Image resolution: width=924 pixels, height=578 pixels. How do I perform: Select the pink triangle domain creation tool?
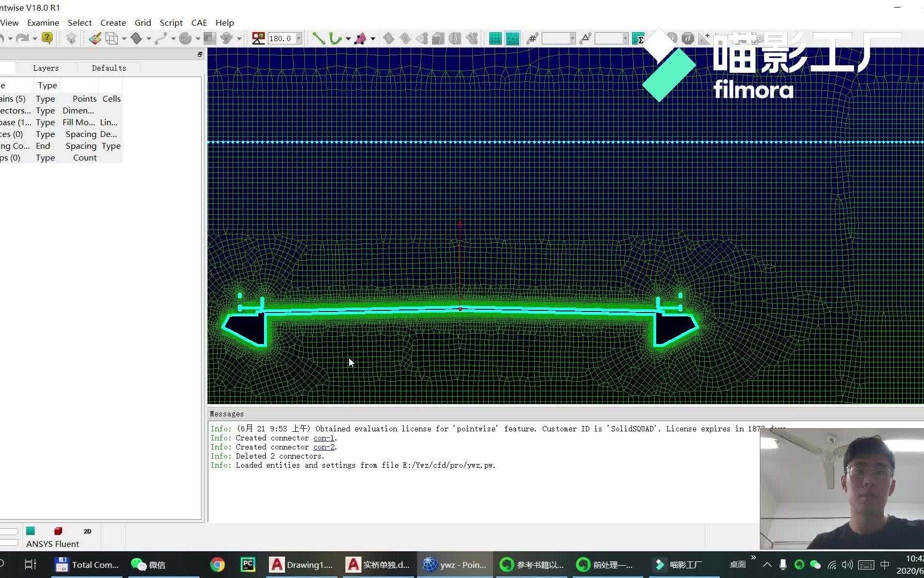click(361, 38)
